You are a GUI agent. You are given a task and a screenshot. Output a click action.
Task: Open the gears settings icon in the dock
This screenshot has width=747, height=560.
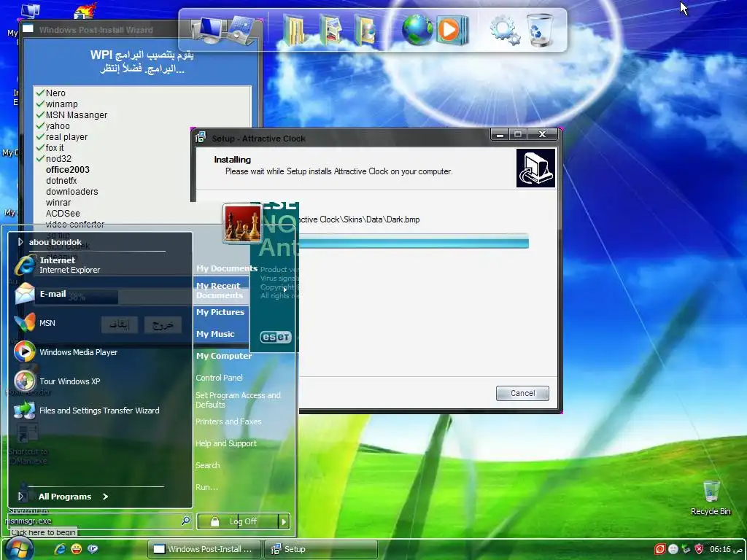(505, 30)
